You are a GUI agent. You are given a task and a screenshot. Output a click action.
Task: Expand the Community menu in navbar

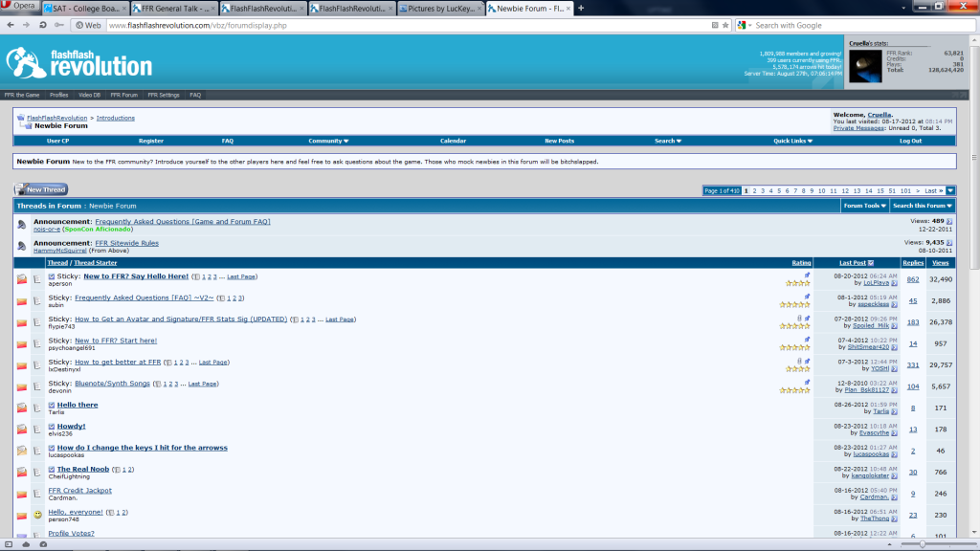click(x=328, y=141)
